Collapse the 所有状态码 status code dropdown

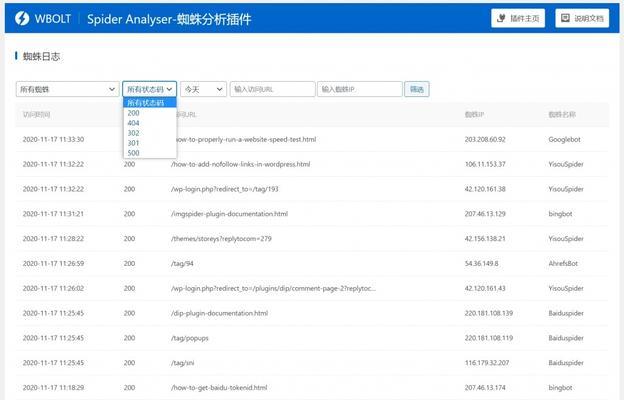tap(150, 89)
